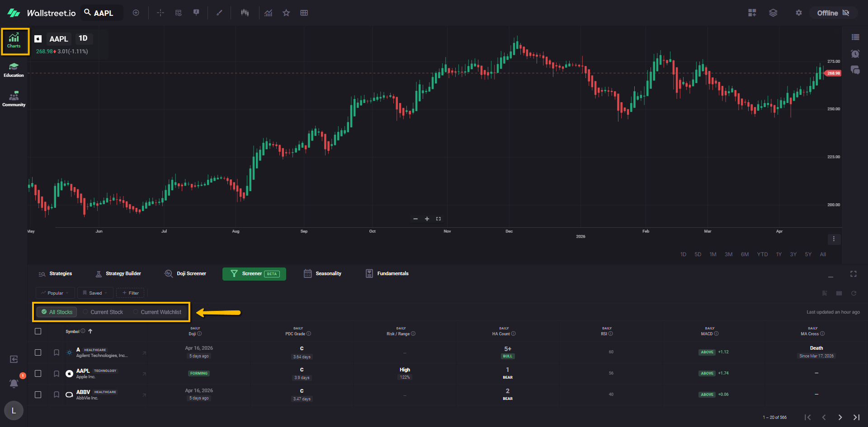Screen dimensions: 868x427
Task: Click the alarm clock alerts icon
Action: pos(855,54)
